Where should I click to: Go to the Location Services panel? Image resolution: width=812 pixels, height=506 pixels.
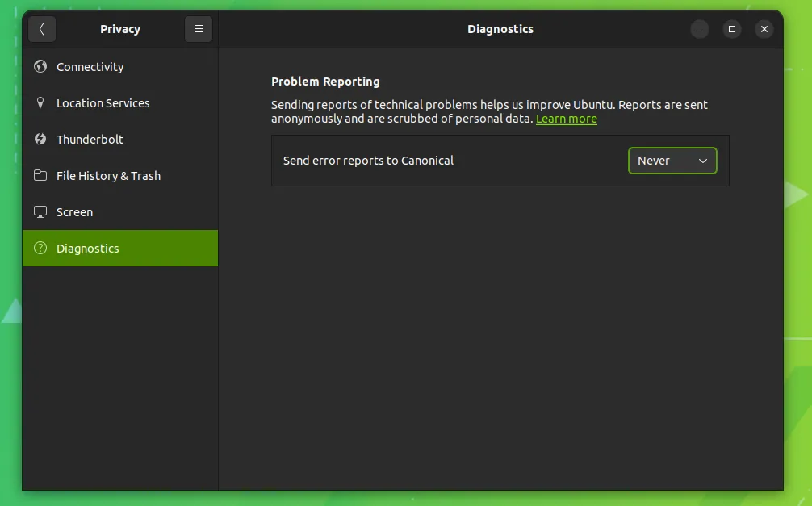coord(103,103)
